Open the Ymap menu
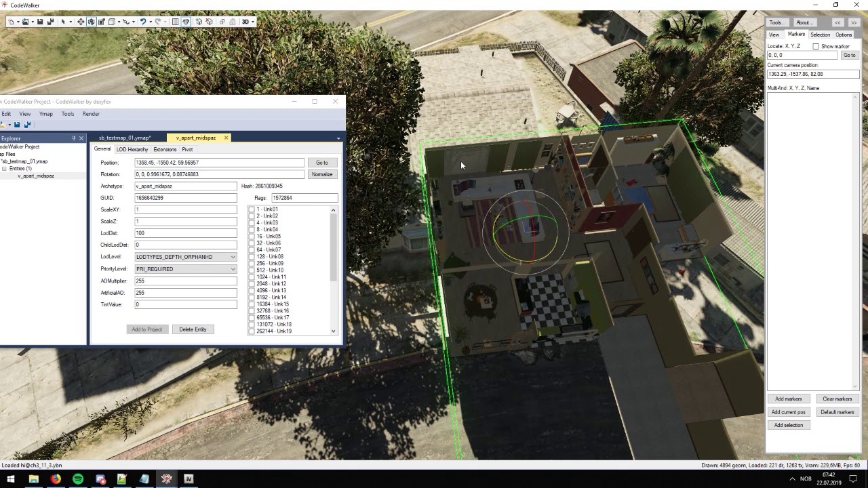The image size is (868, 488). 45,114
